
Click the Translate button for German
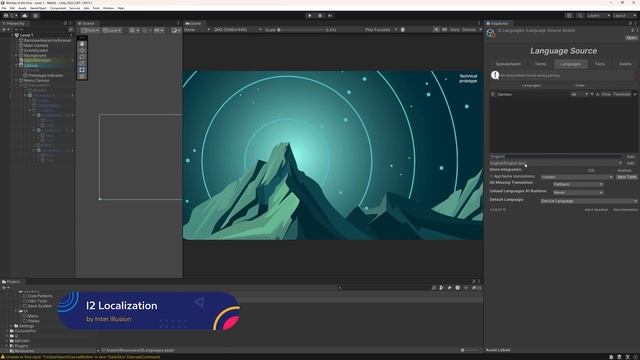click(622, 94)
